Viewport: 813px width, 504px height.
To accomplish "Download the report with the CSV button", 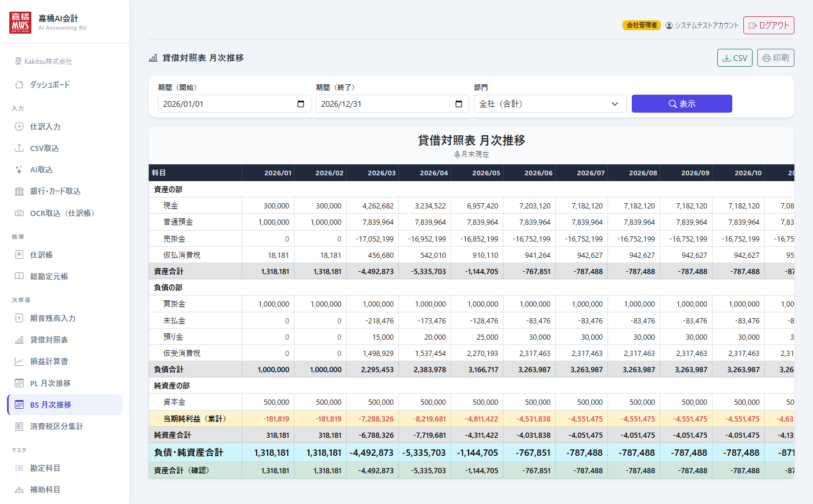I will point(735,58).
